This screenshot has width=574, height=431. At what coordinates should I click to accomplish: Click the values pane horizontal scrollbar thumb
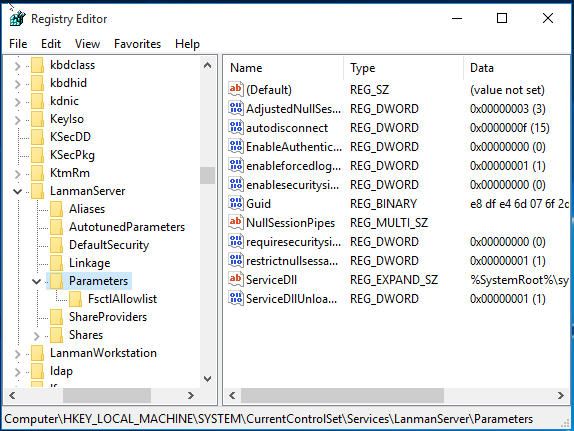(342, 395)
